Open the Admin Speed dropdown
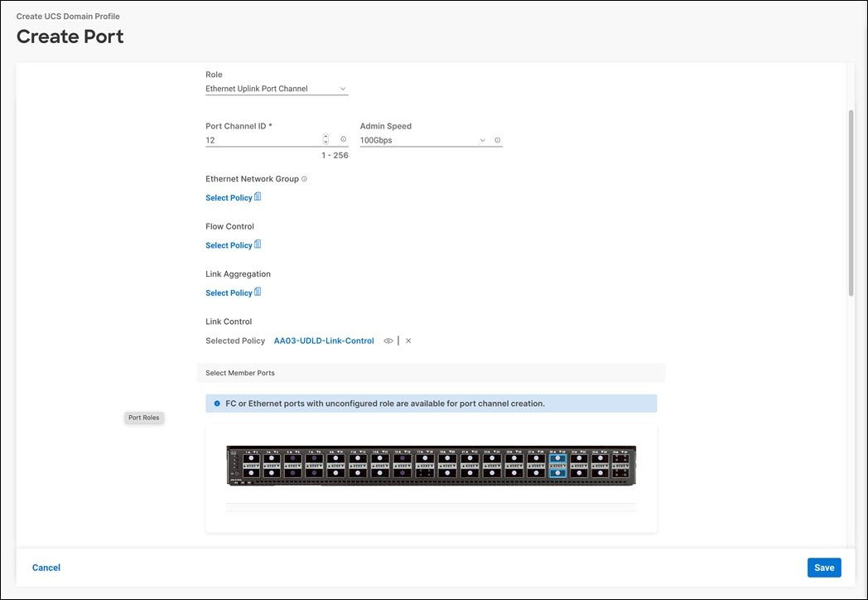 coord(482,140)
